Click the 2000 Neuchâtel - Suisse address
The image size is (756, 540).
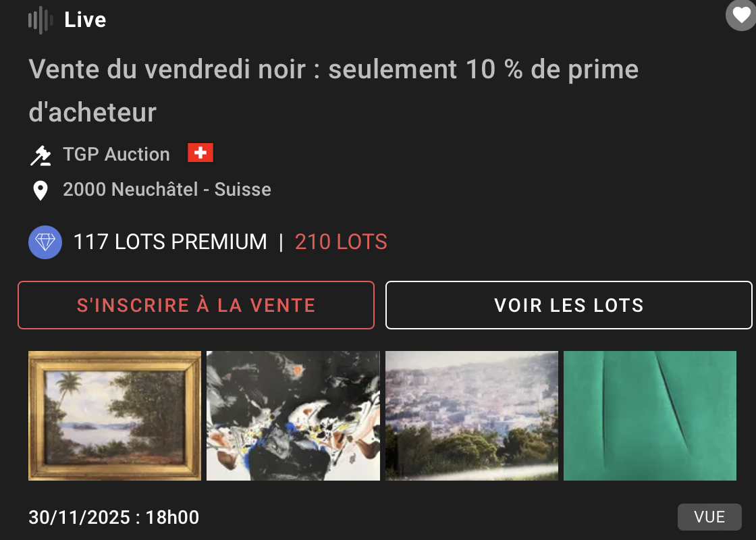[x=167, y=190]
